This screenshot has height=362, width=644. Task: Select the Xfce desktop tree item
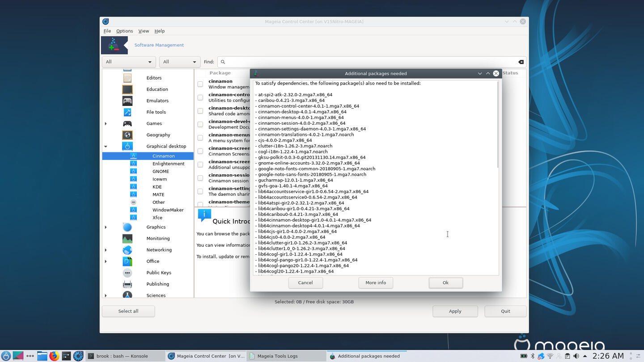click(157, 218)
